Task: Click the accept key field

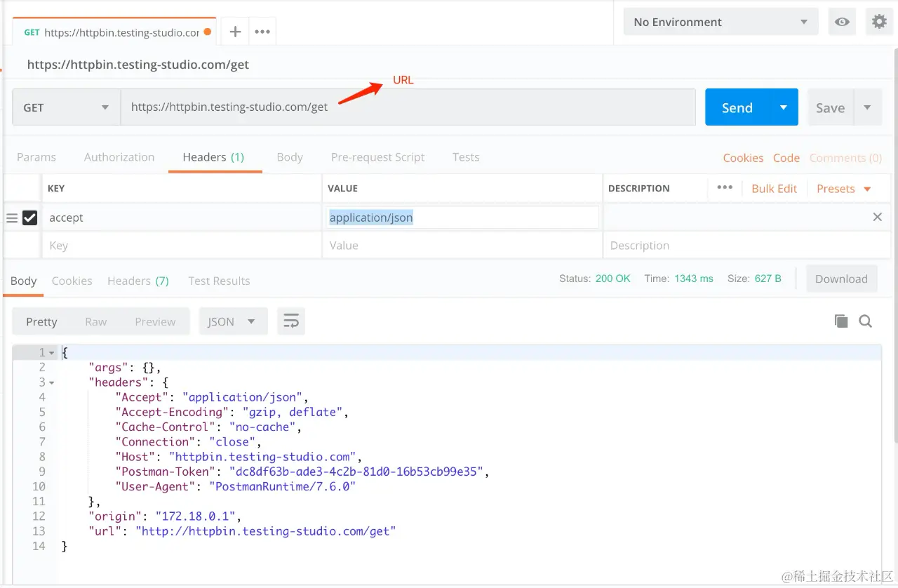Action: 181,218
